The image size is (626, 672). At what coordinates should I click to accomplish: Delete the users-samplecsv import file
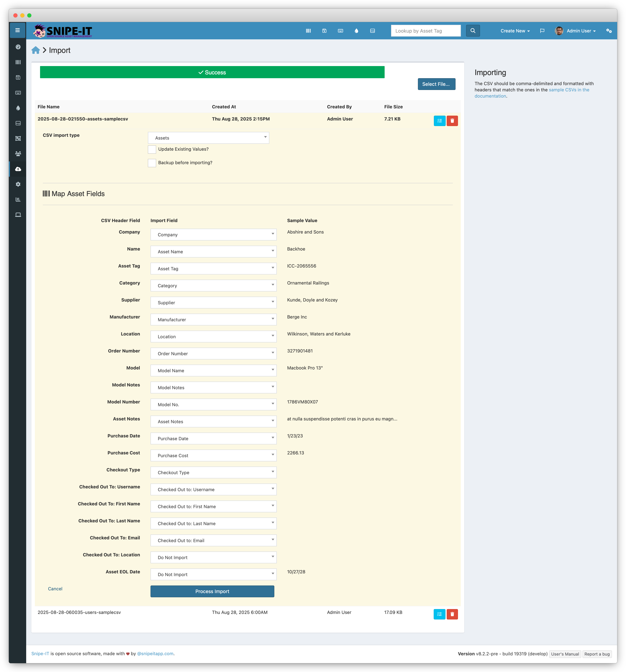coord(452,614)
